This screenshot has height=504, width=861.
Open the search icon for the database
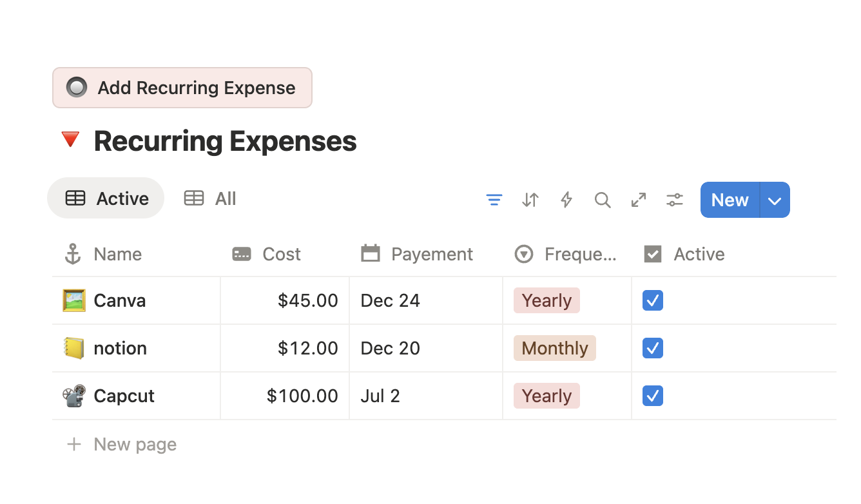[x=603, y=200]
